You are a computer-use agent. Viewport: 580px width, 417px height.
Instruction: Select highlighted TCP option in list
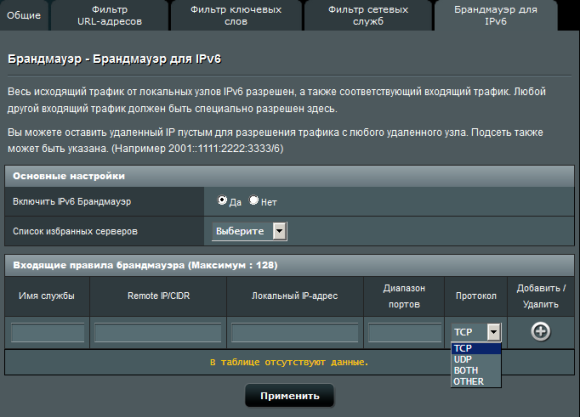[476, 348]
